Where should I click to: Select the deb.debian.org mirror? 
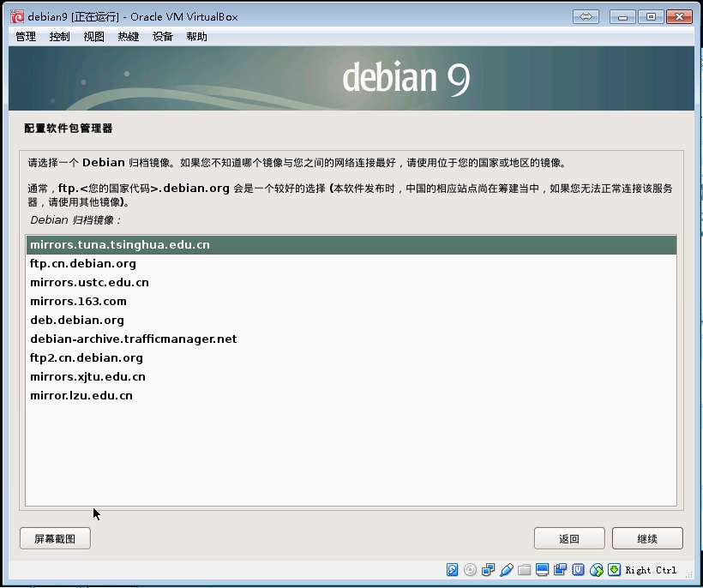351,320
